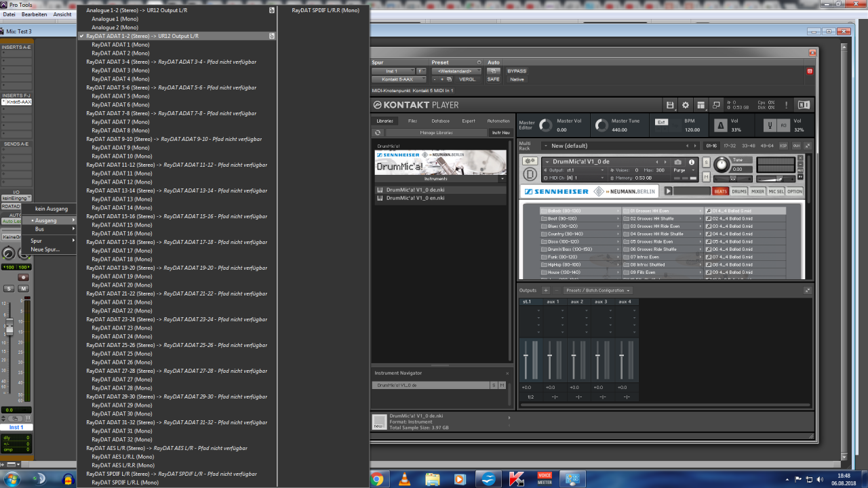Click the plugin copy settings icon beside VERGL.
Screen dimensions: 868x488
pyautogui.click(x=449, y=79)
